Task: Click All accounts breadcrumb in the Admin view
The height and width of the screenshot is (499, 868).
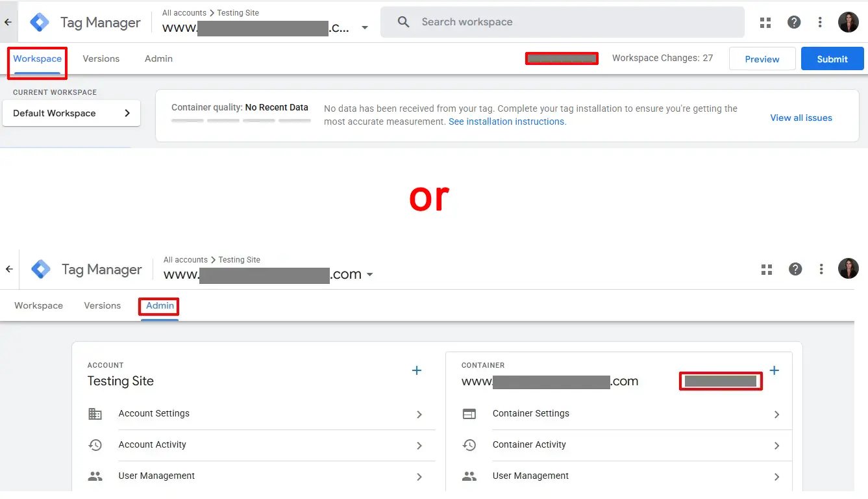Action: tap(186, 260)
